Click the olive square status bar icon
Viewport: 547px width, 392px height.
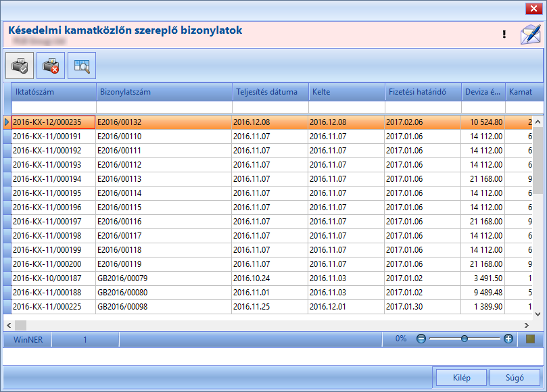tap(530, 339)
